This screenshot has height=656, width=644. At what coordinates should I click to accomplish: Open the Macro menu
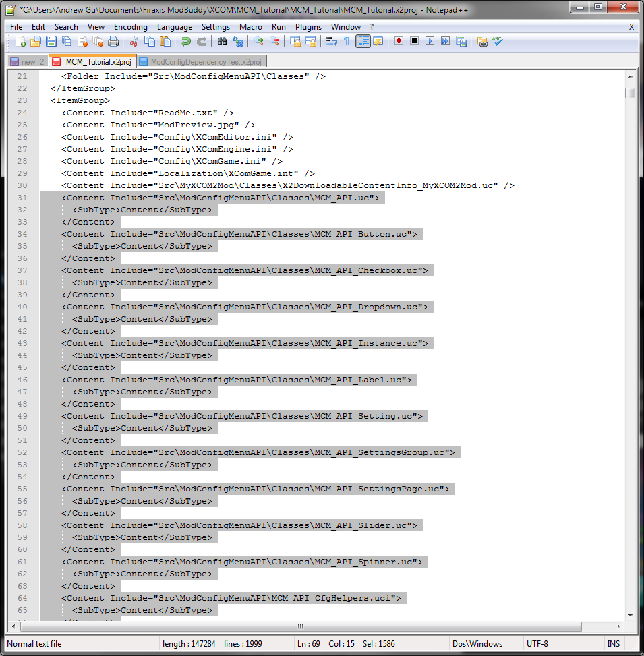[251, 27]
